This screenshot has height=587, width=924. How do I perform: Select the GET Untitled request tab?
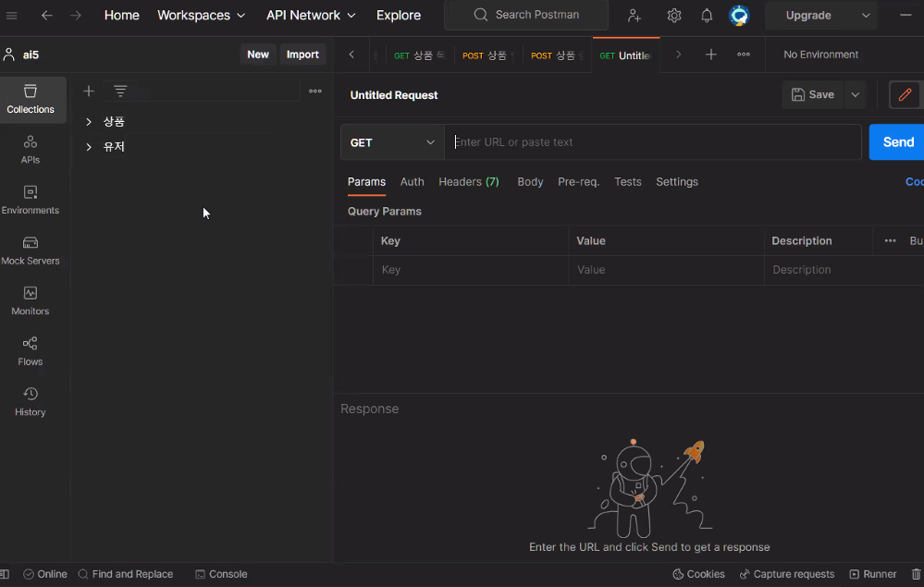(x=625, y=55)
